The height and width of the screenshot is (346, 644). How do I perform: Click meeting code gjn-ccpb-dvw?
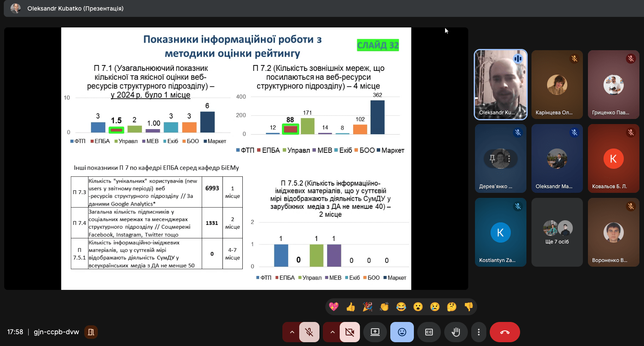56,332
